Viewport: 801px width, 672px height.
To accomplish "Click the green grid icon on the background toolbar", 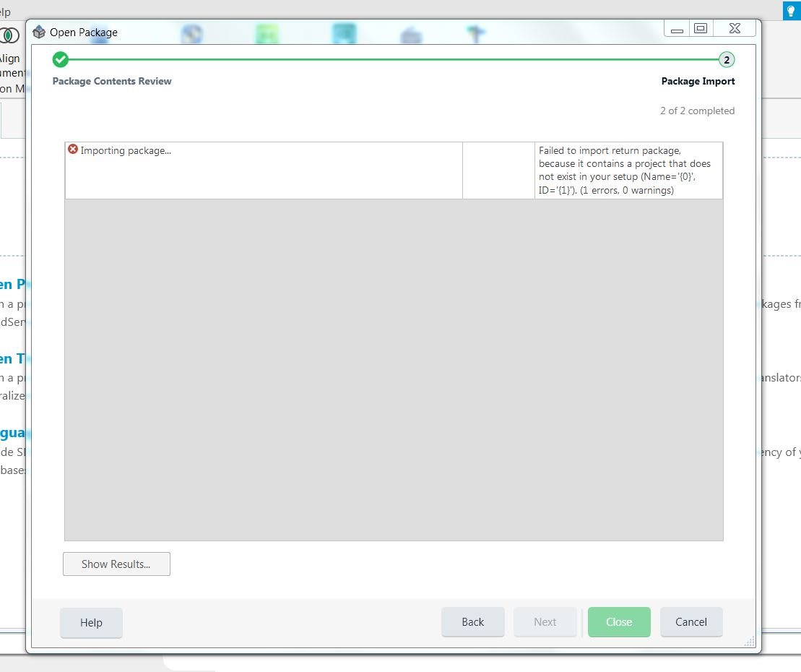I will pos(267,33).
